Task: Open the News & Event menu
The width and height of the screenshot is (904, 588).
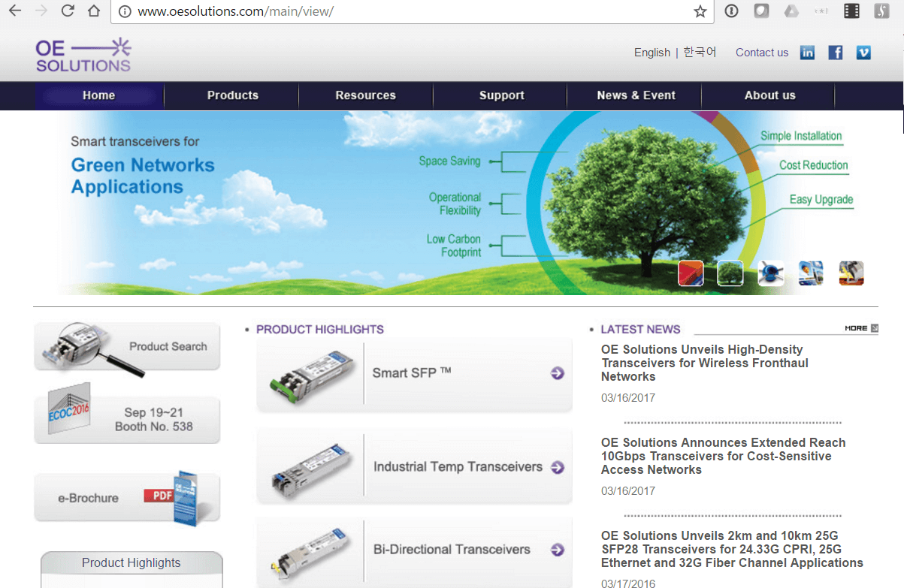Action: pyautogui.click(x=636, y=95)
